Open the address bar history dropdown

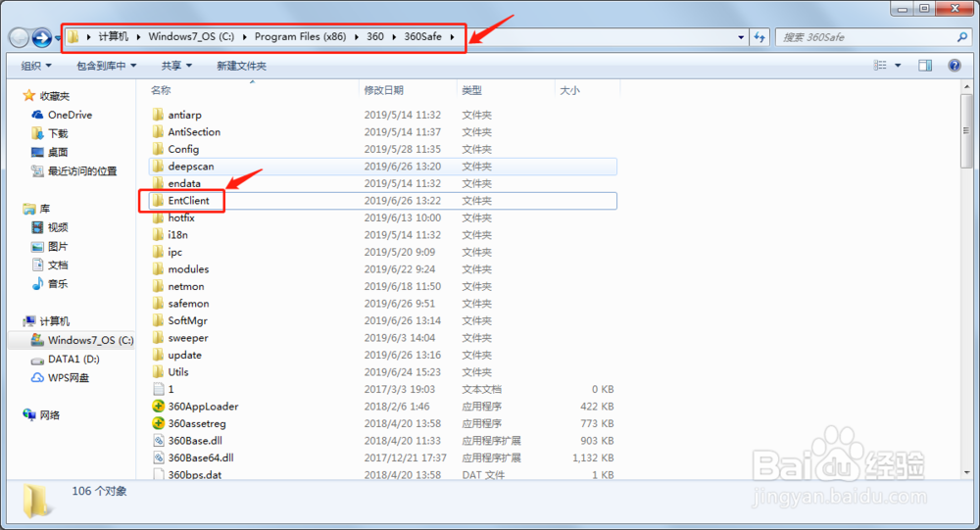click(741, 37)
